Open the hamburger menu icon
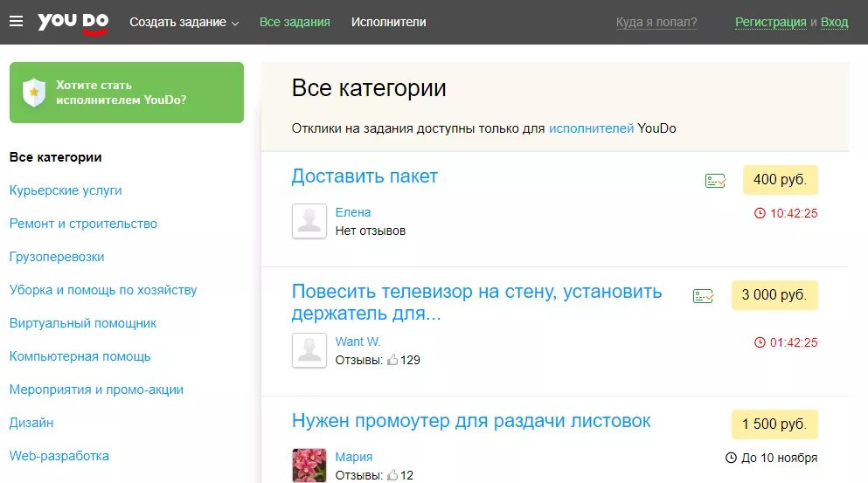This screenshot has height=483, width=868. pos(16,22)
